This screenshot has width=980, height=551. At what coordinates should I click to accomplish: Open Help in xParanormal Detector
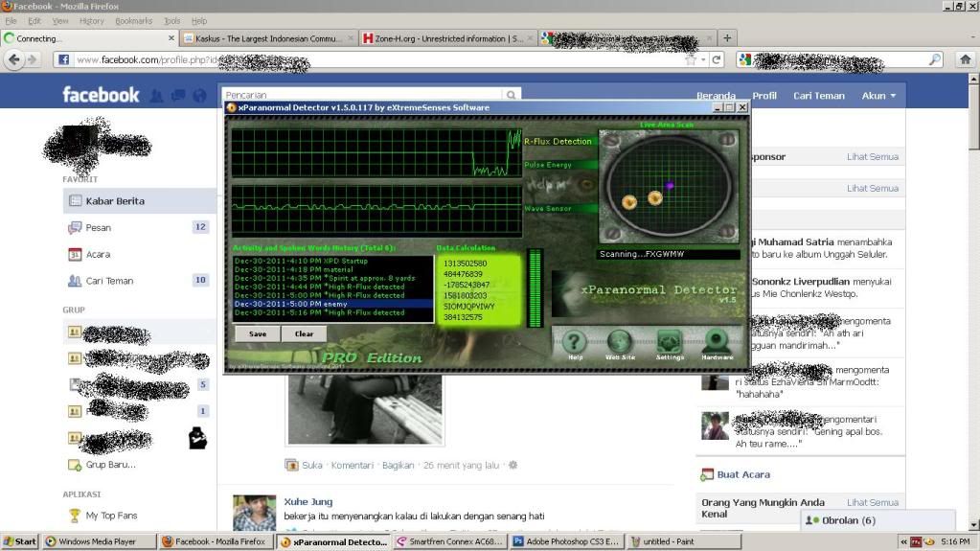coord(574,344)
